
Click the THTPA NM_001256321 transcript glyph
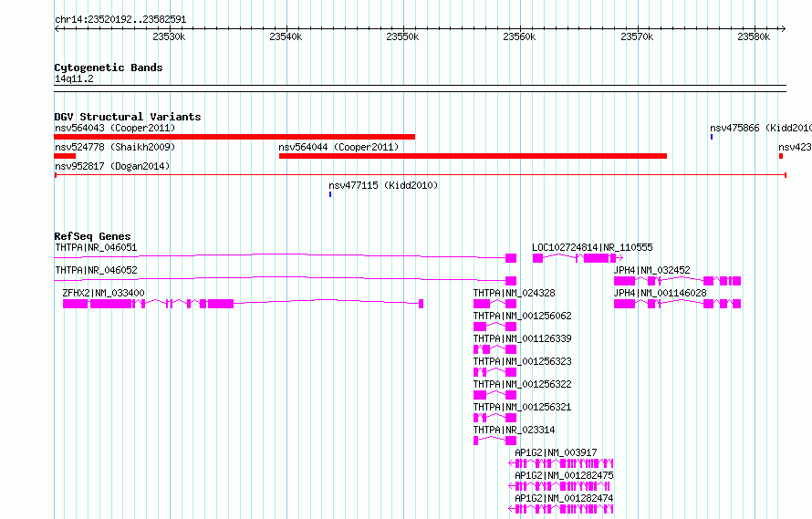(x=495, y=418)
